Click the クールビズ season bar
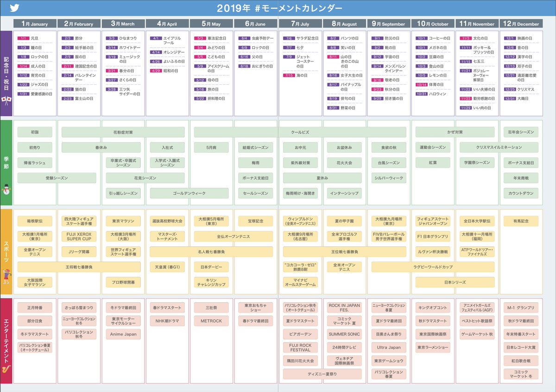Screen dimensions: 556x392 coord(300,132)
